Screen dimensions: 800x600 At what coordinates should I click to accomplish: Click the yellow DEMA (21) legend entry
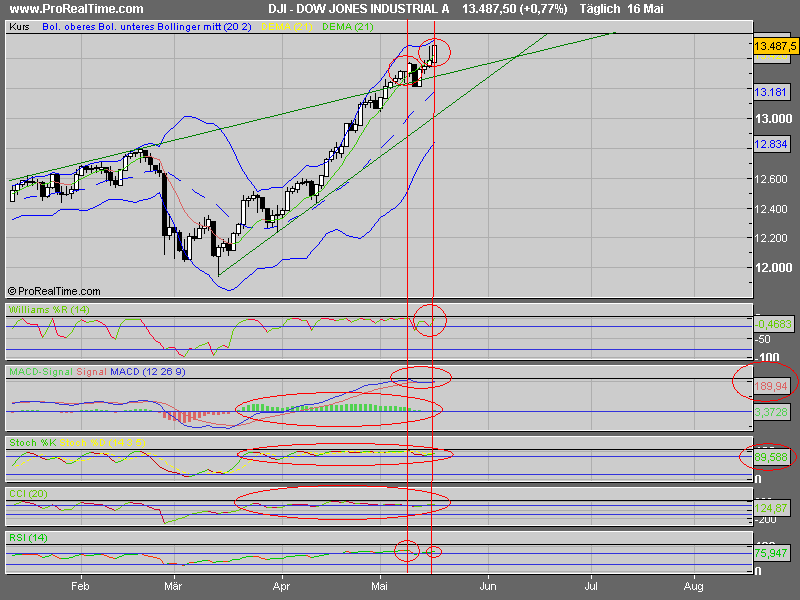pos(286,27)
